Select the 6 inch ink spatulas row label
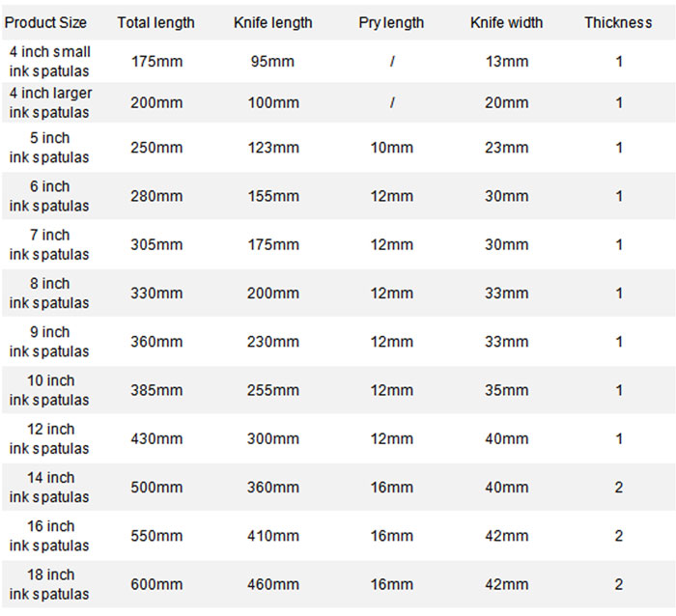 click(49, 196)
